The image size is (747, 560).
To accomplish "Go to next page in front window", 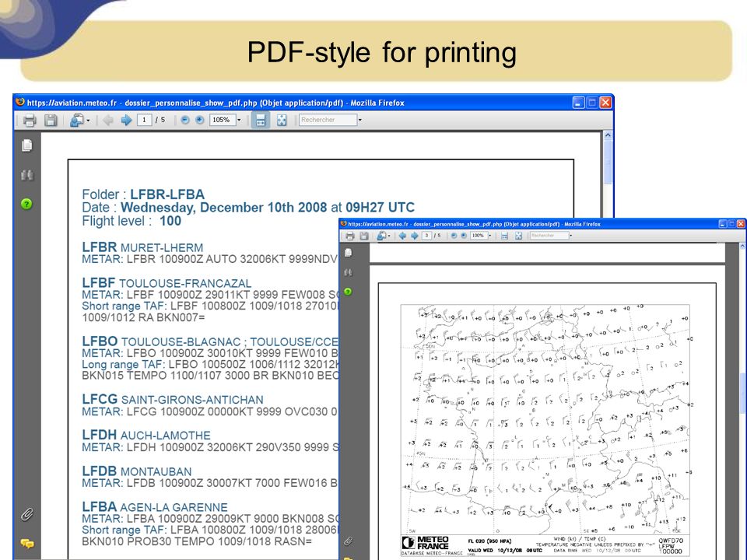I will tap(415, 236).
